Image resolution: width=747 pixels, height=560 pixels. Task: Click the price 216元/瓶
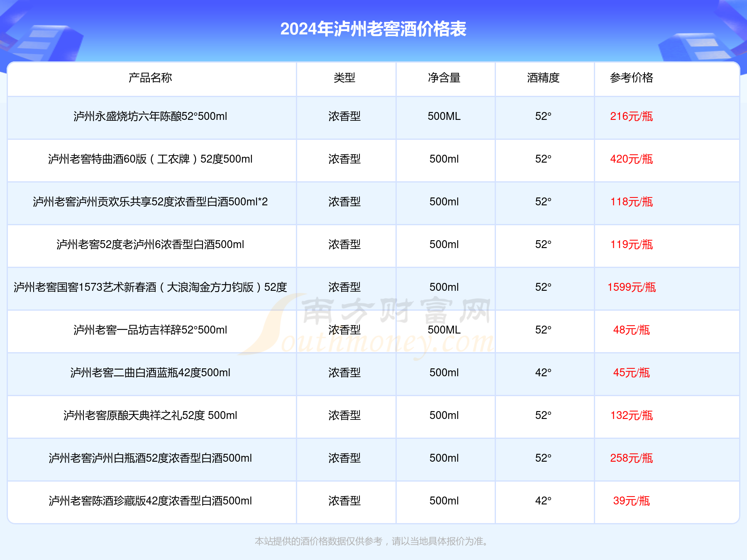pos(632,117)
